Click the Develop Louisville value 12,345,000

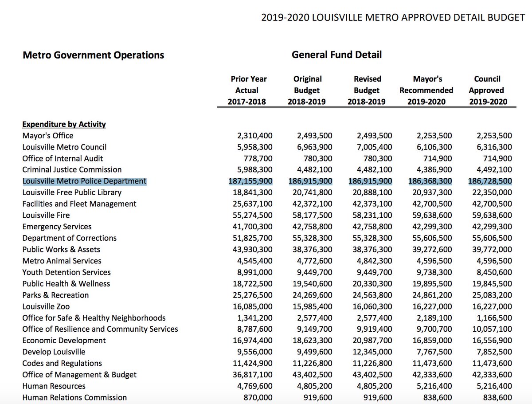[372, 352]
